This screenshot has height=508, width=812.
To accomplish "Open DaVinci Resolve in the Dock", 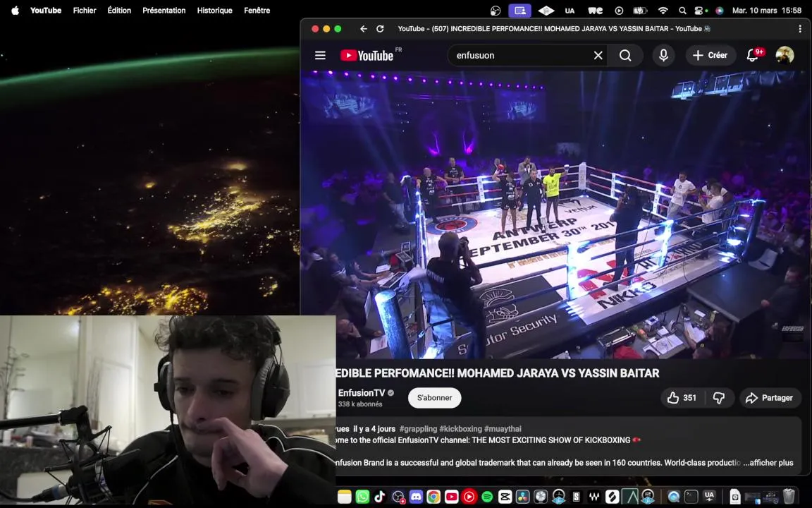I will [522, 497].
